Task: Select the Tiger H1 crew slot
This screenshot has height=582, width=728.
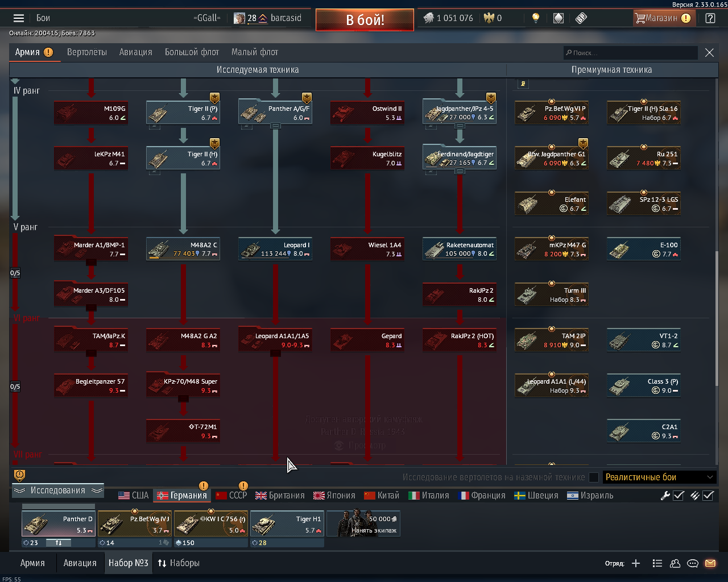Action: pos(287,523)
